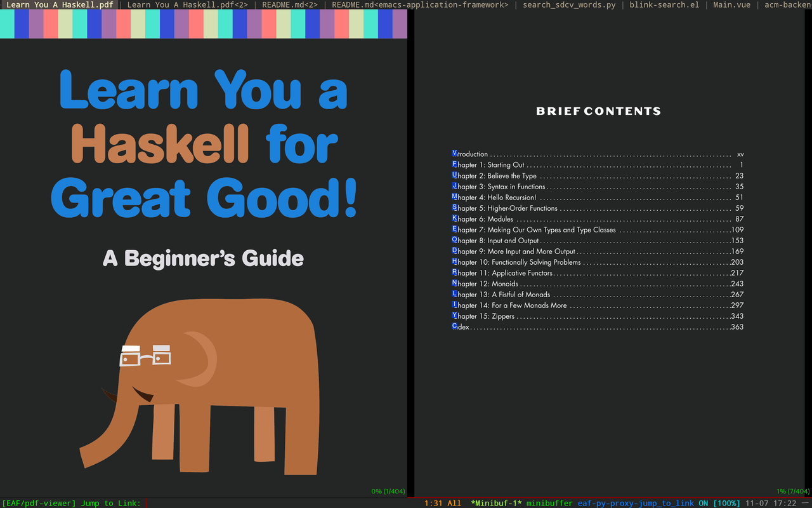Click the 0% (1/404) page indicator
The width and height of the screenshot is (812, 508).
click(388, 491)
